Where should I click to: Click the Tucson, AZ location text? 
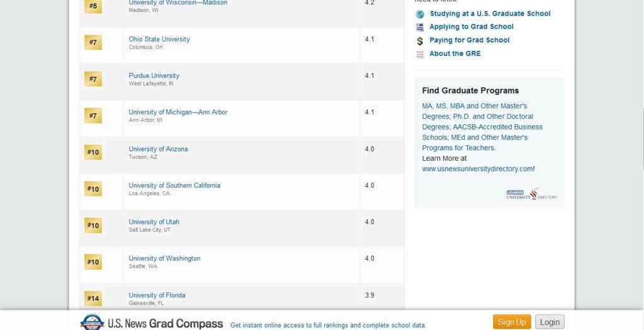pos(143,157)
